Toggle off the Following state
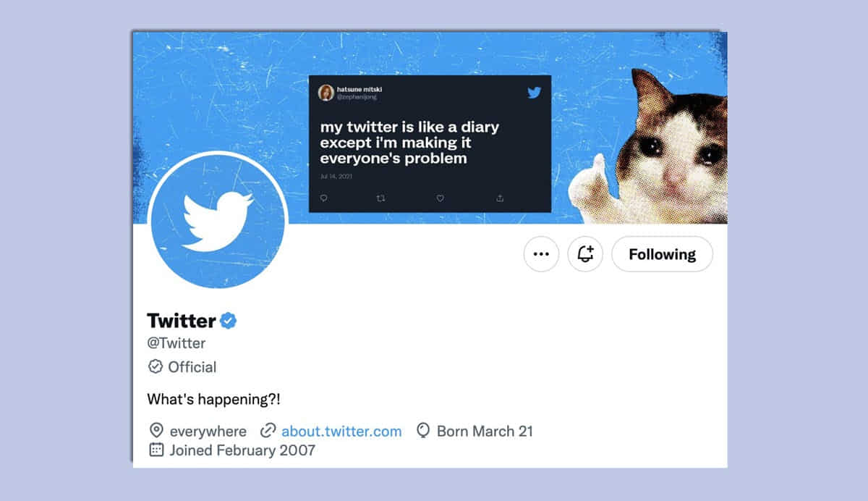Image resolution: width=868 pixels, height=501 pixels. point(661,254)
